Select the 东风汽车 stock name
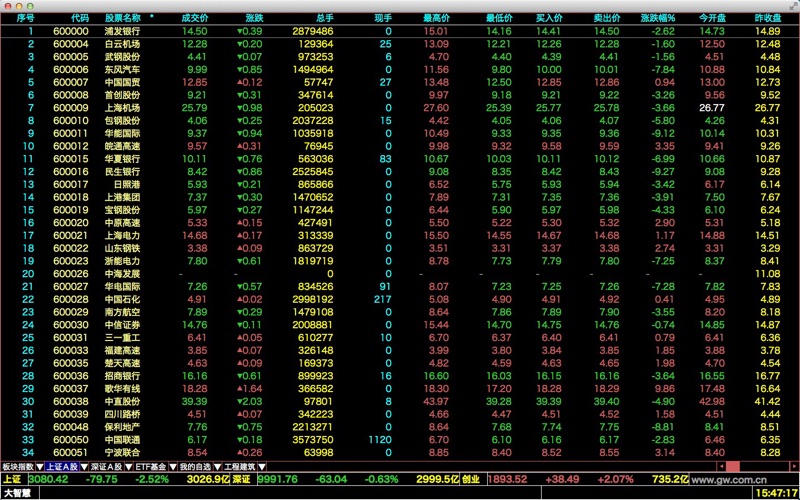 point(122,69)
